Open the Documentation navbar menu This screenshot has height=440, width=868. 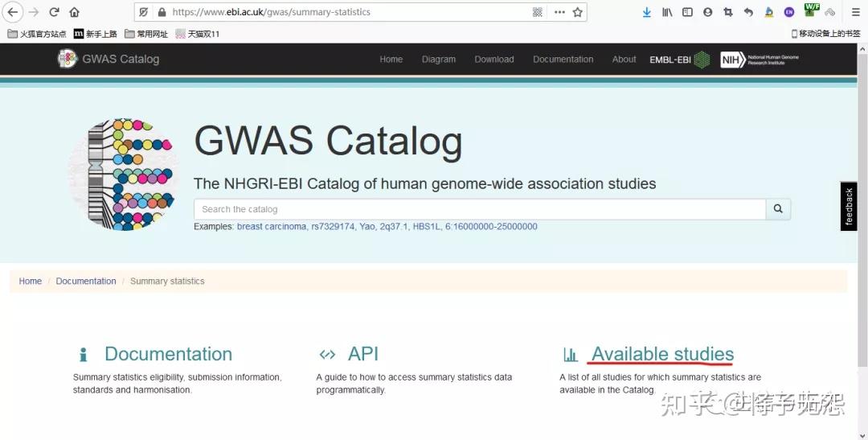pyautogui.click(x=563, y=60)
